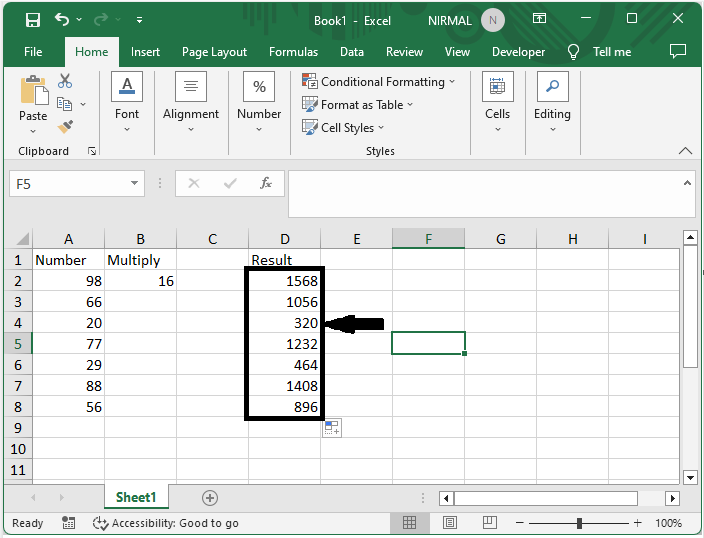704x538 pixels.
Task: Click the zoom slider handle
Action: [579, 523]
